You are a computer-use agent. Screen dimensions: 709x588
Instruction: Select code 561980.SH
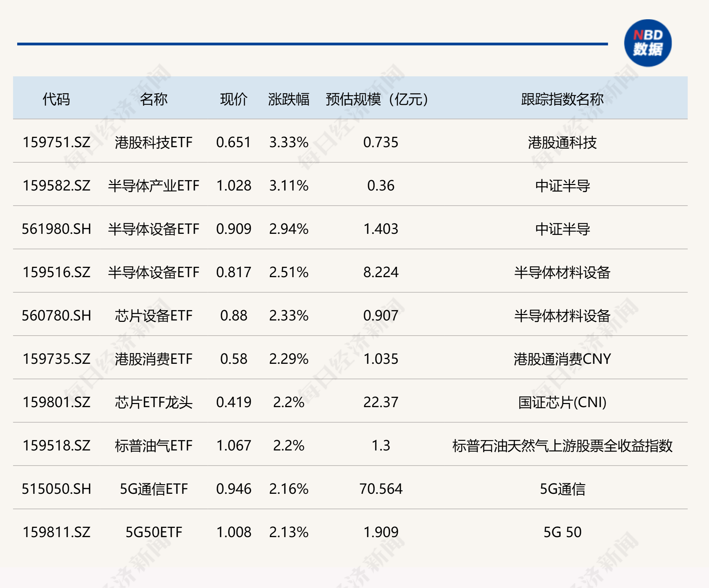(56, 229)
